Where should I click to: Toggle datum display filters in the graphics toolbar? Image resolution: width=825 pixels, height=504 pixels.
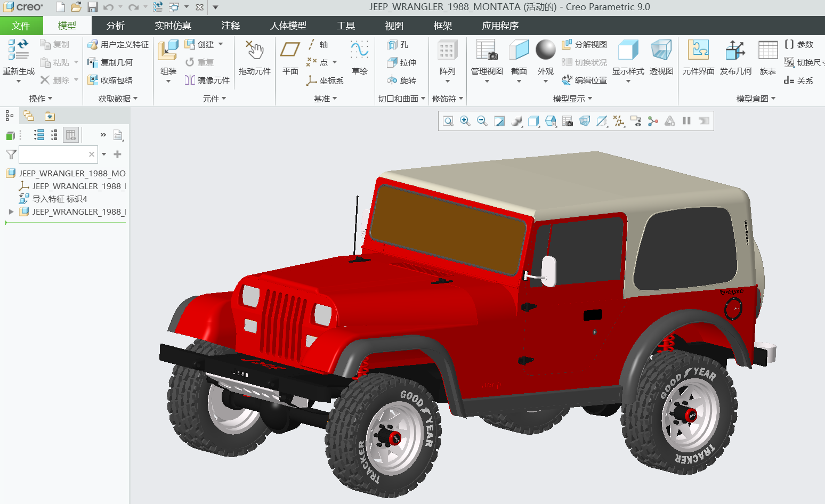[619, 121]
